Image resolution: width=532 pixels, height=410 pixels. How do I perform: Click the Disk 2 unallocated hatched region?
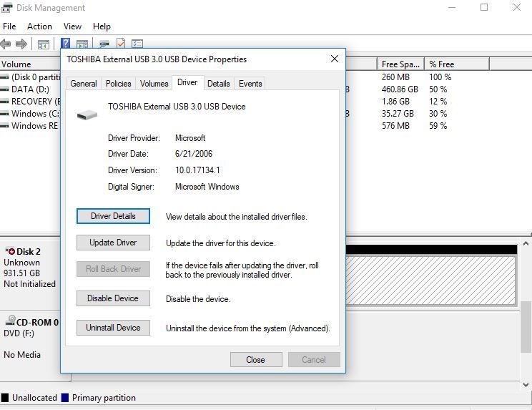pyautogui.click(x=430, y=280)
